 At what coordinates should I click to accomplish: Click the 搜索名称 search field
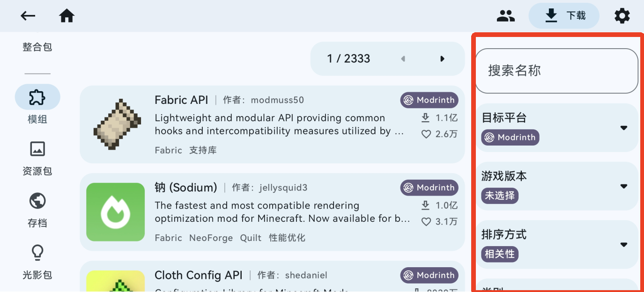(x=557, y=71)
